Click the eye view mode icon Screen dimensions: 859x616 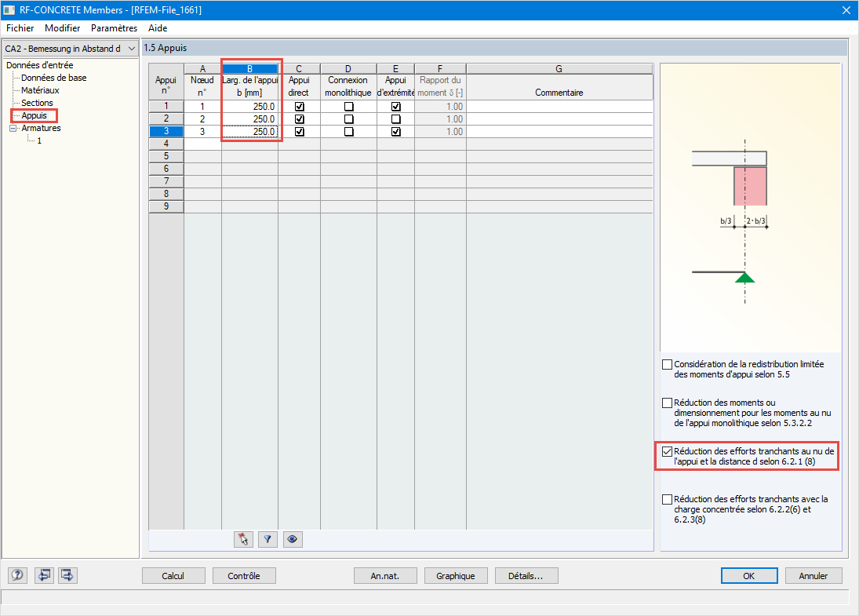(293, 539)
